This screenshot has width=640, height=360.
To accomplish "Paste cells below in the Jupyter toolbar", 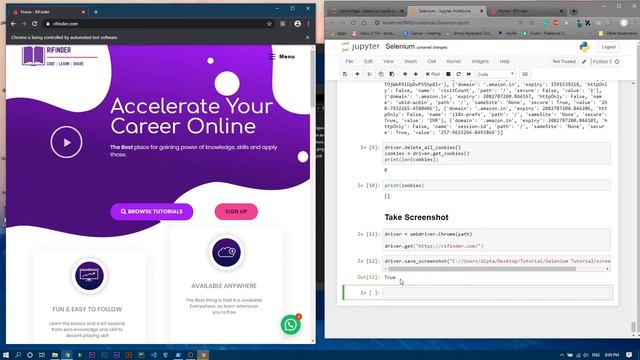I will click(x=392, y=74).
